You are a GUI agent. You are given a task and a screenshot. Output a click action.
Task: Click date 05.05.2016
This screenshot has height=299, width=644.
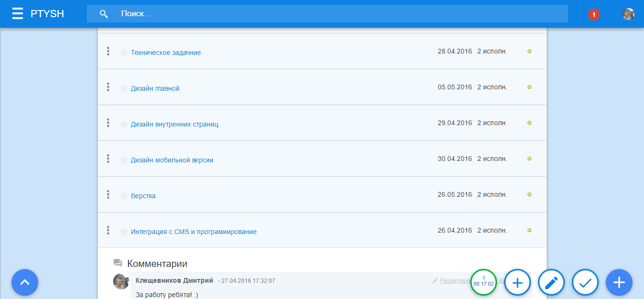(454, 87)
